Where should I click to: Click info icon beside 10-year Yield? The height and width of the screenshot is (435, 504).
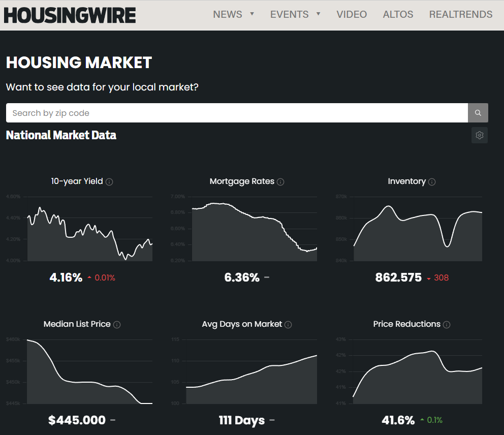coord(109,182)
